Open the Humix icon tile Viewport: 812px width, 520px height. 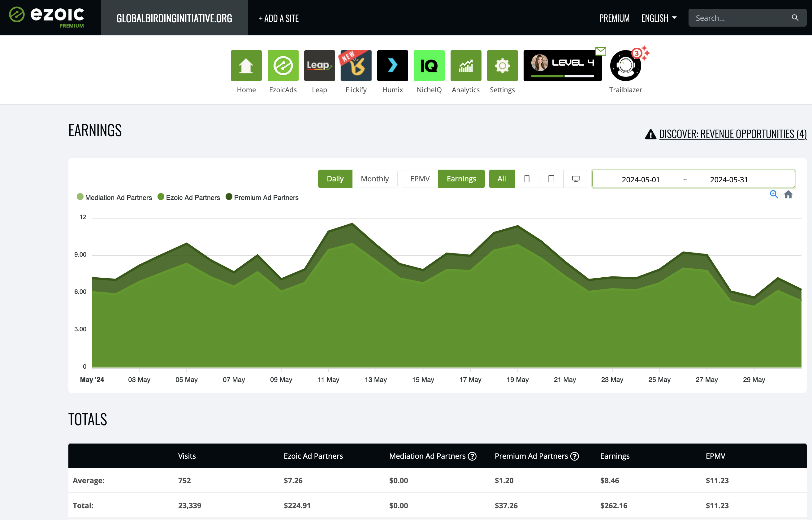click(x=392, y=66)
